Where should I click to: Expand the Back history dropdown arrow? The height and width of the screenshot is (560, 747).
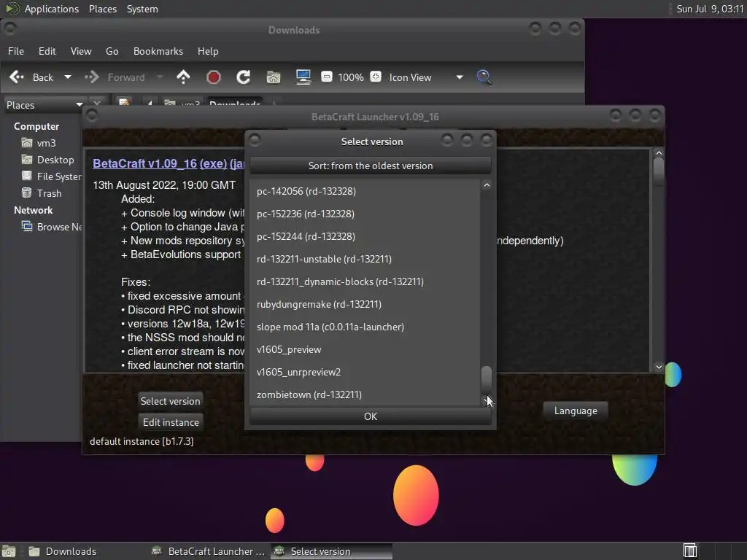[68, 77]
